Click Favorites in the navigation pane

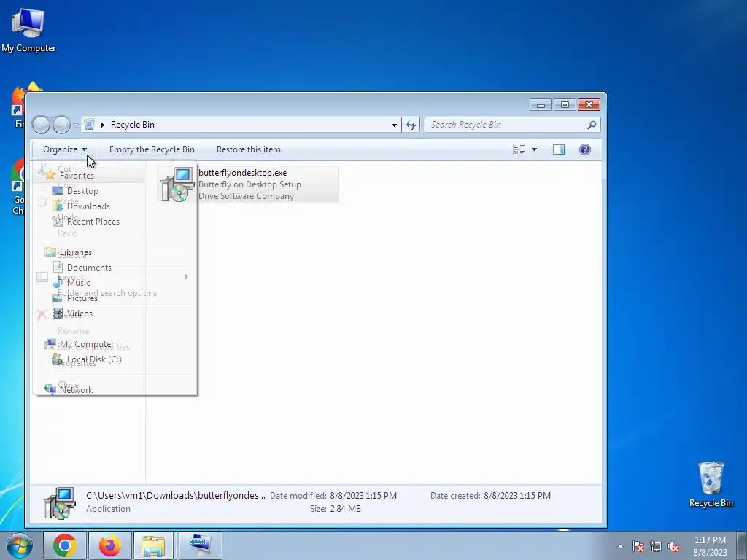pyautogui.click(x=77, y=175)
